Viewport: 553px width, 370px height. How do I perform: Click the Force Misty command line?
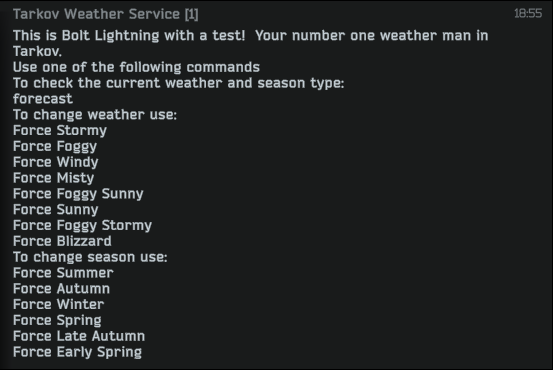tap(54, 178)
